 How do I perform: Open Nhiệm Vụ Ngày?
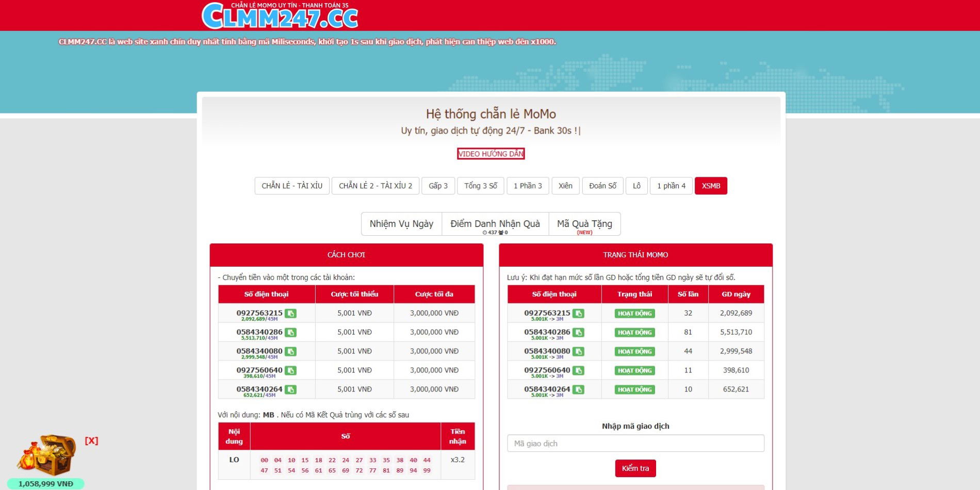click(401, 224)
